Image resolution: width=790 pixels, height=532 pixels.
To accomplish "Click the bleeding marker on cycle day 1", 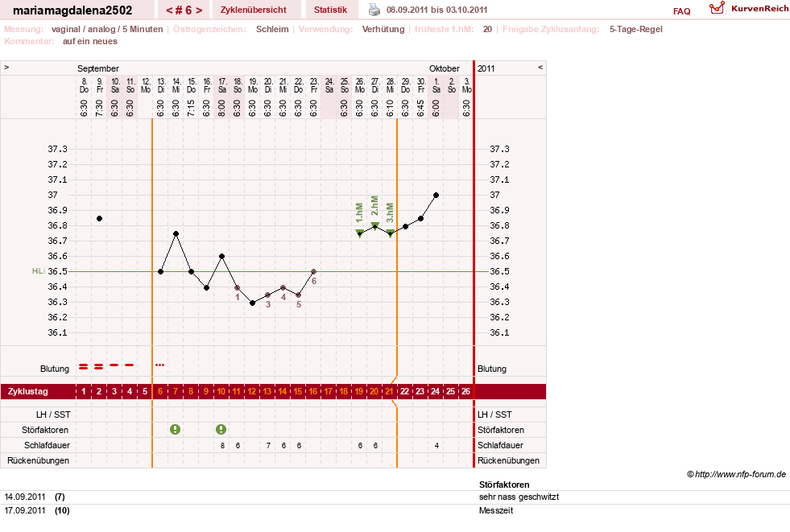I will coord(84,366).
